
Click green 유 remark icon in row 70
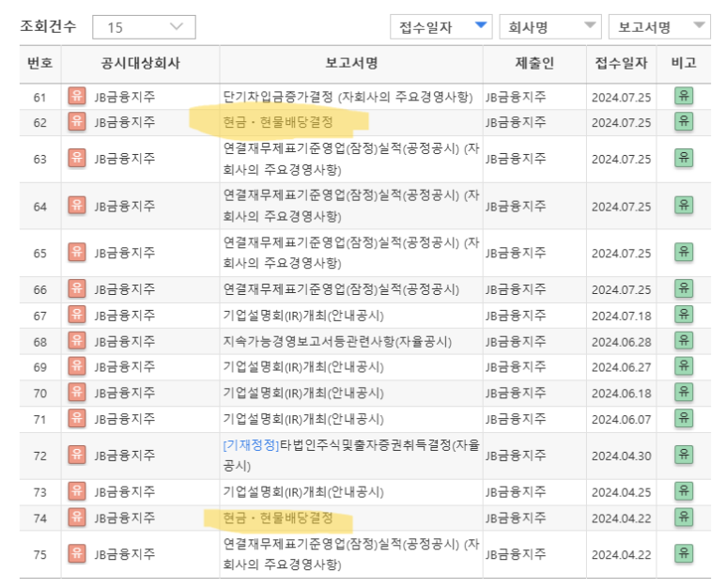click(x=684, y=393)
